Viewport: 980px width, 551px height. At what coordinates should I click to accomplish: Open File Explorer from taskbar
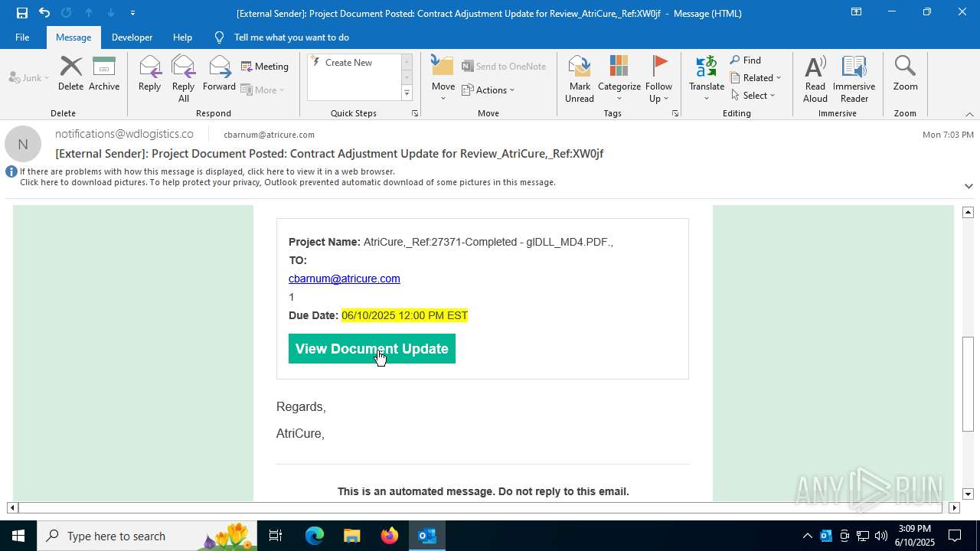[x=351, y=536]
